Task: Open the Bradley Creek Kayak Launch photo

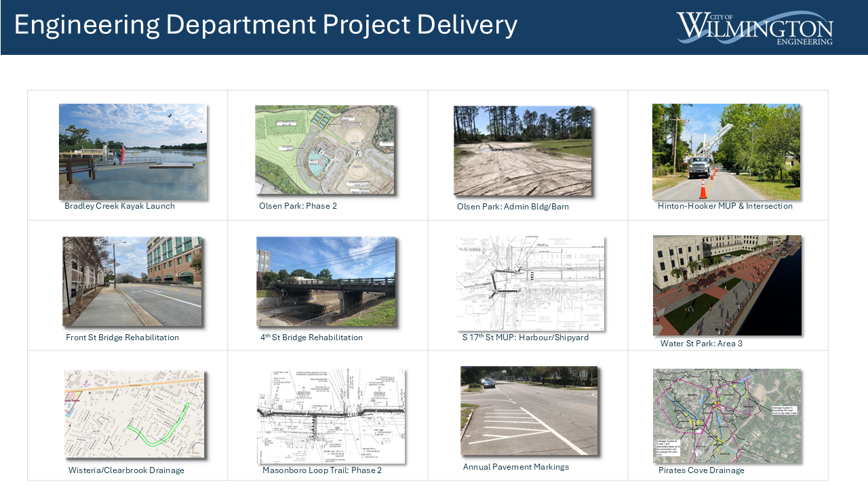Action: coord(134,151)
